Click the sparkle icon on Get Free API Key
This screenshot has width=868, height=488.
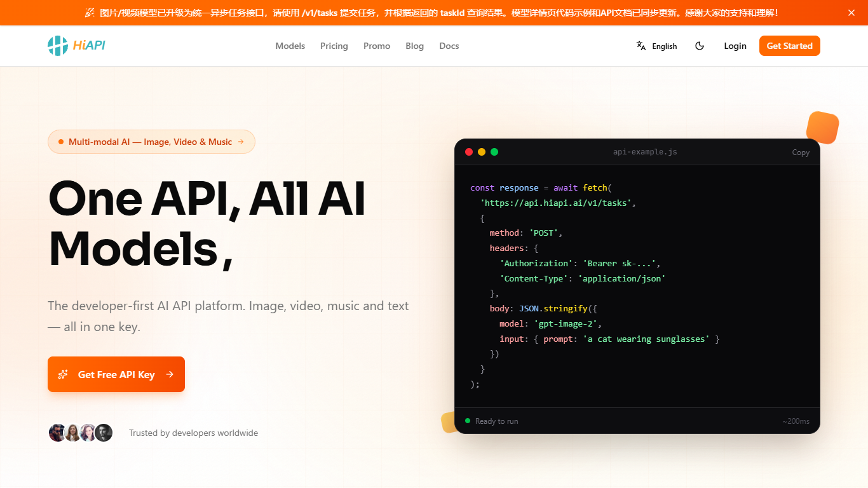pyautogui.click(x=63, y=374)
